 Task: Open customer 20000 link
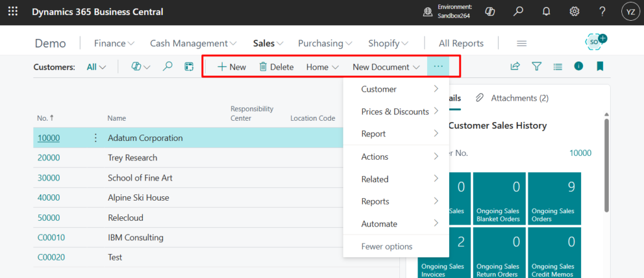(x=48, y=158)
